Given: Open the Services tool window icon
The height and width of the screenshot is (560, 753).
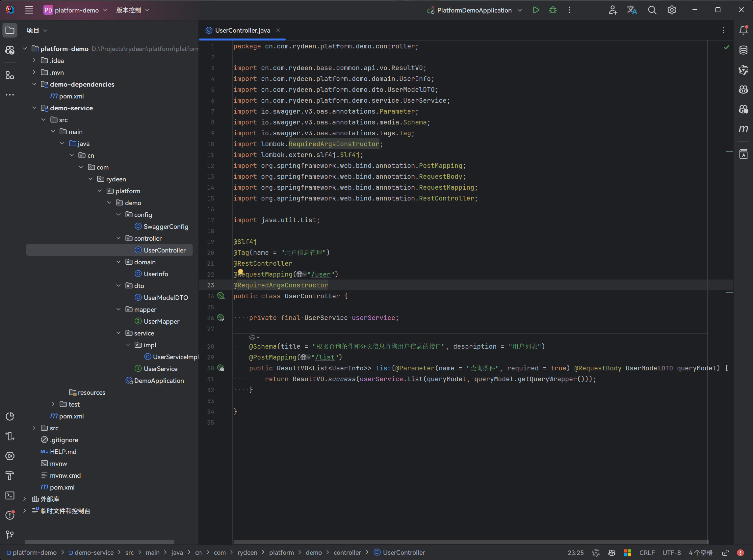Looking at the screenshot, I should (10, 456).
